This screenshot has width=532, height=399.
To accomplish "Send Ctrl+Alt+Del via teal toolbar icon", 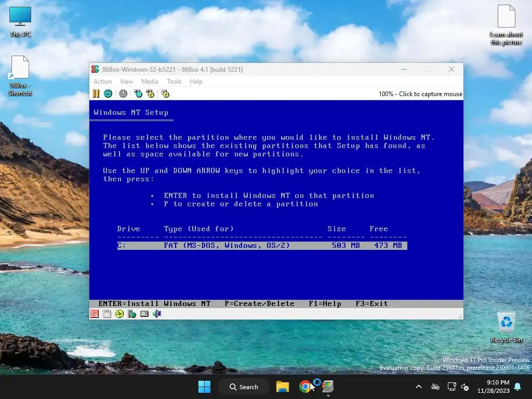I will coord(138,94).
